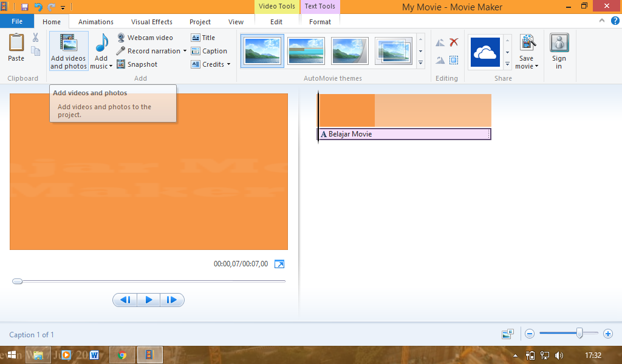Step to previous frame
Image resolution: width=622 pixels, height=364 pixels.
(125, 300)
